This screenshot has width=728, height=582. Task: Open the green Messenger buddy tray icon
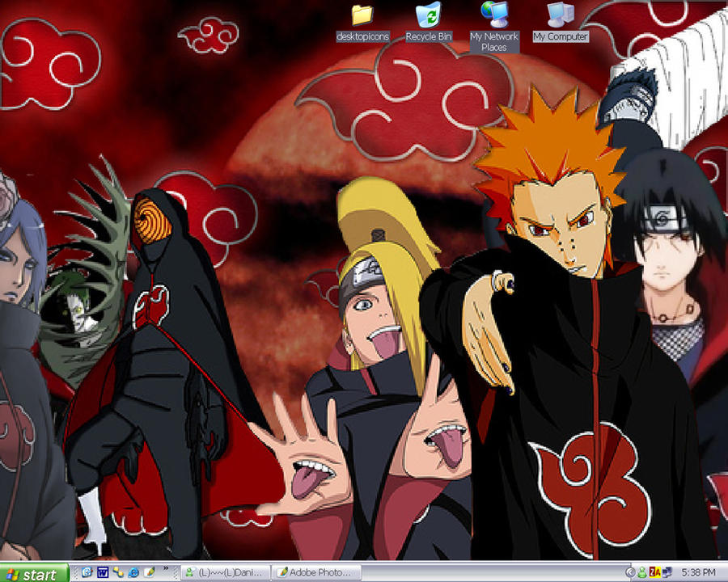tap(642, 573)
